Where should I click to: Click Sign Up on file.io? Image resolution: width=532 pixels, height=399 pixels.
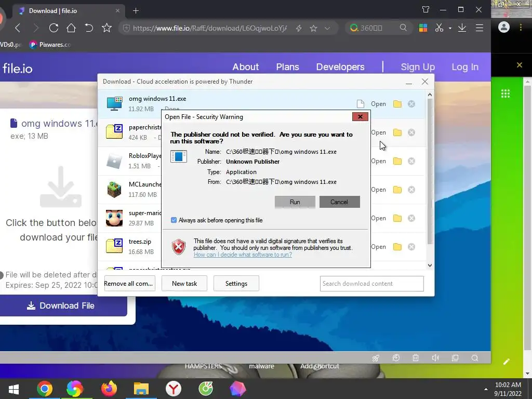tap(418, 67)
